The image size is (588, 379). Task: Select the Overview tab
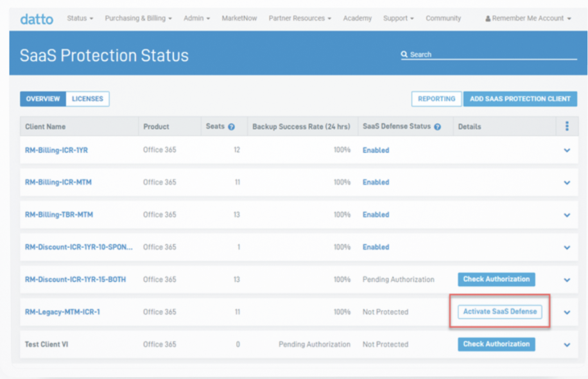click(43, 99)
